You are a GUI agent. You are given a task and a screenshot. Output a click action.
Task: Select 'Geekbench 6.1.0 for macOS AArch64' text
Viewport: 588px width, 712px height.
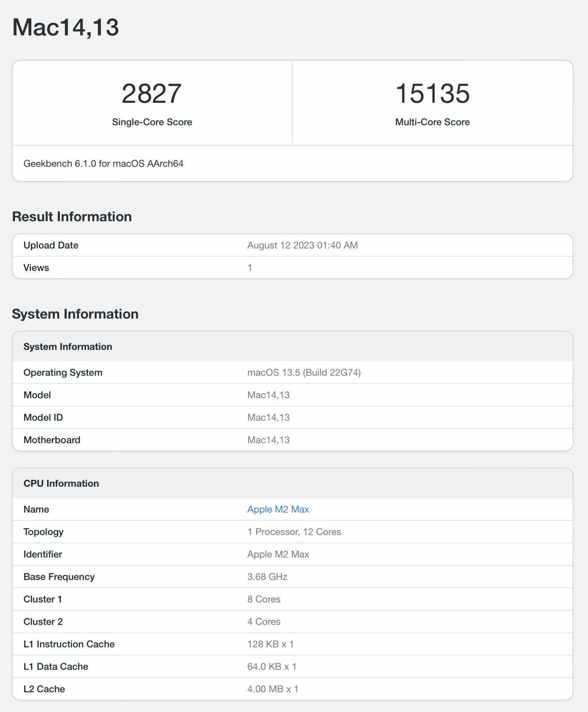pos(103,164)
